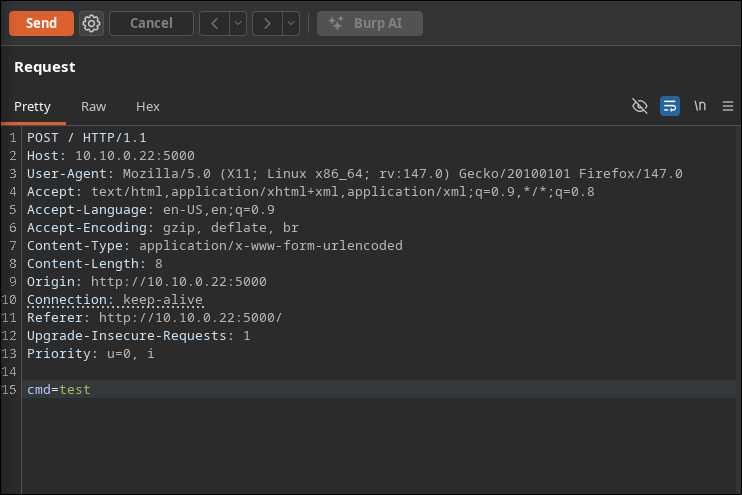Switch to the Pretty tab
742x495 pixels.
pyautogui.click(x=32, y=106)
